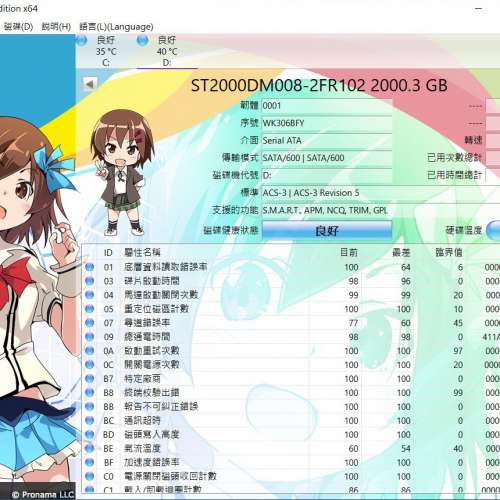500x500 pixels.
Task: Click status icon for attribute 09 總通電時間
Action: pyautogui.click(x=89, y=337)
